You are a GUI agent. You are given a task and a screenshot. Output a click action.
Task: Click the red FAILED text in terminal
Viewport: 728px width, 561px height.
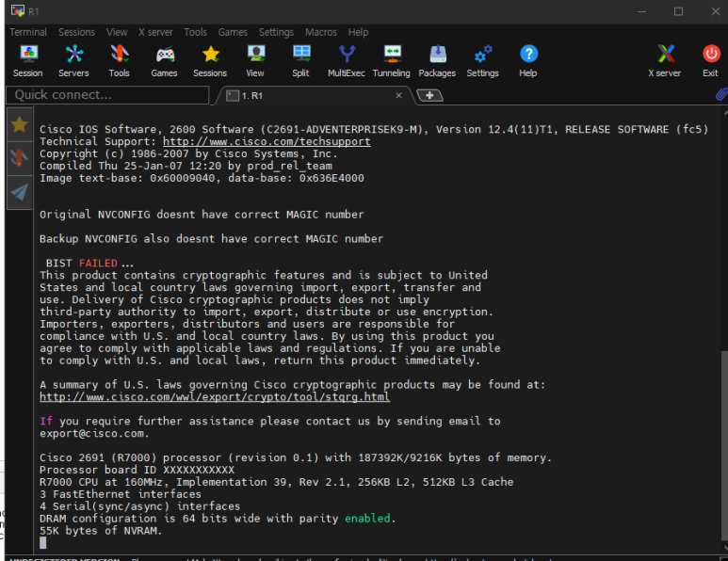coord(98,264)
